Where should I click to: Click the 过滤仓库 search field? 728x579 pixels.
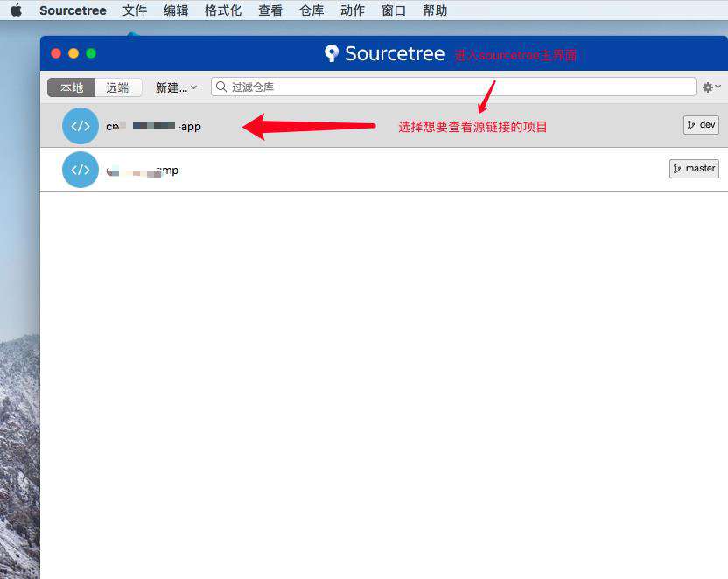pos(453,87)
